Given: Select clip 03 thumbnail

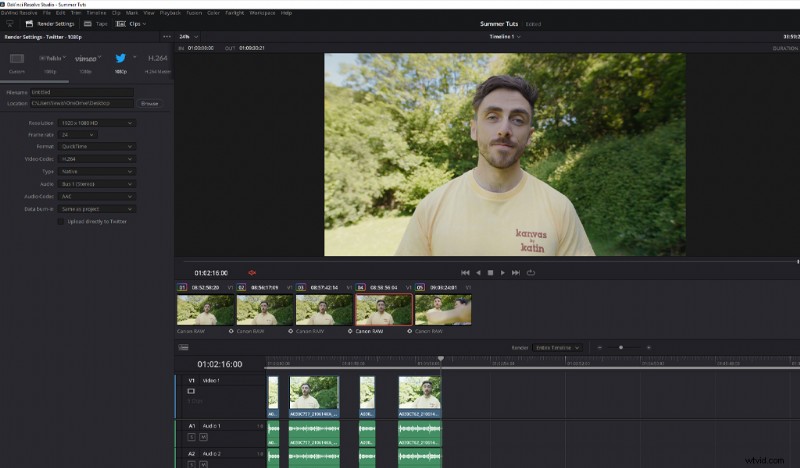Looking at the screenshot, I should [324, 310].
